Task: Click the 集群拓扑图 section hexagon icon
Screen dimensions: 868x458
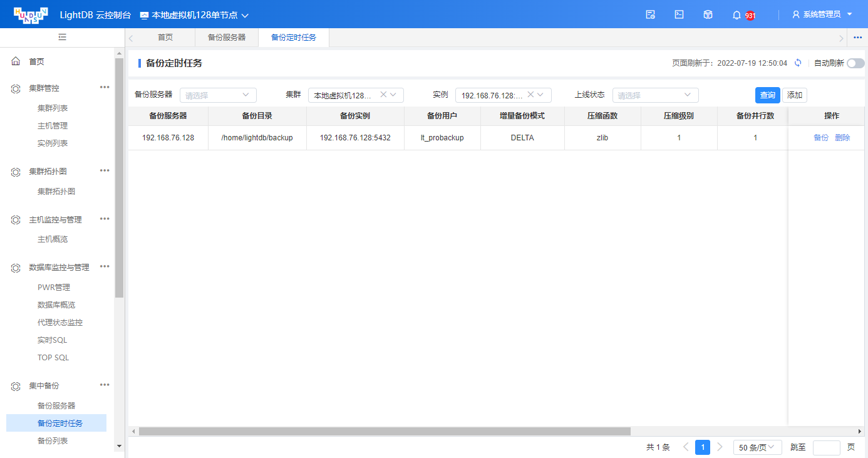Action: pyautogui.click(x=16, y=172)
